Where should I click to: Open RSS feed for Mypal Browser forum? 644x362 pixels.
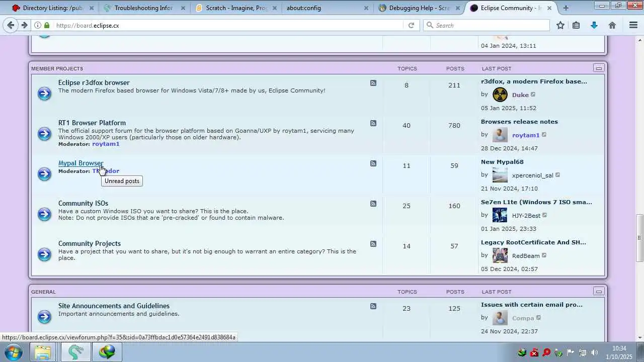click(373, 163)
